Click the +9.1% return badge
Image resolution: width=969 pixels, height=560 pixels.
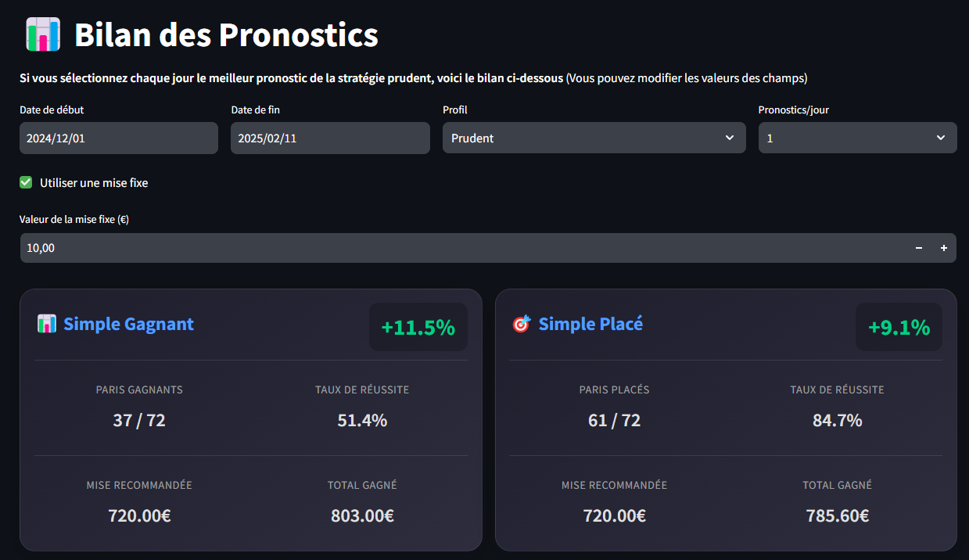(x=899, y=328)
